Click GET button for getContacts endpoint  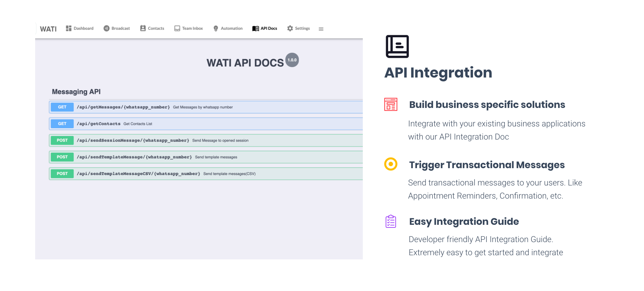point(62,124)
